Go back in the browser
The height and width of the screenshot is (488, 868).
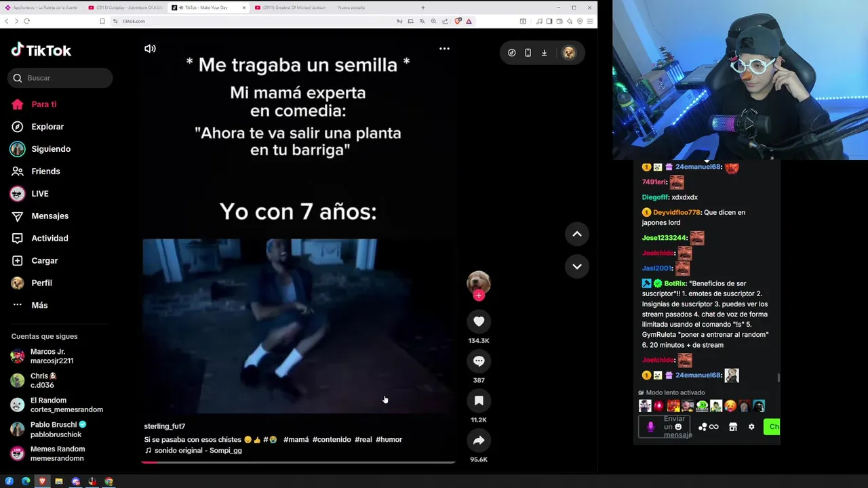7,21
